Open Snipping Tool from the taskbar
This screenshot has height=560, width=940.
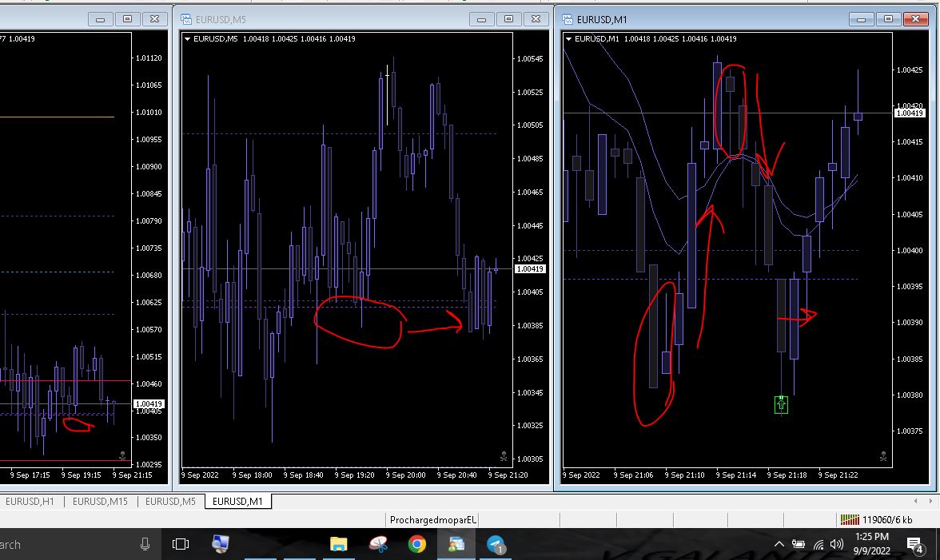(378, 544)
